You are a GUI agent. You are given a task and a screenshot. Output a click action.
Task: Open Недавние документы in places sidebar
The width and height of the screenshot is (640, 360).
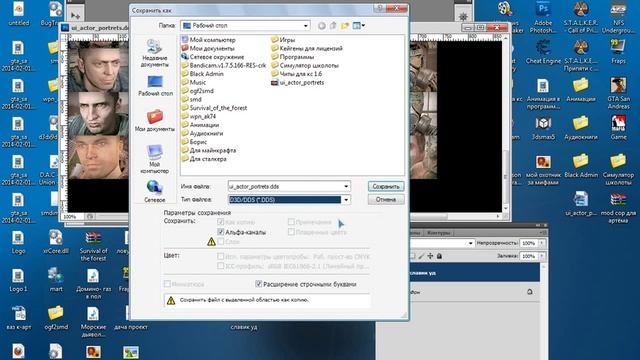pyautogui.click(x=154, y=53)
